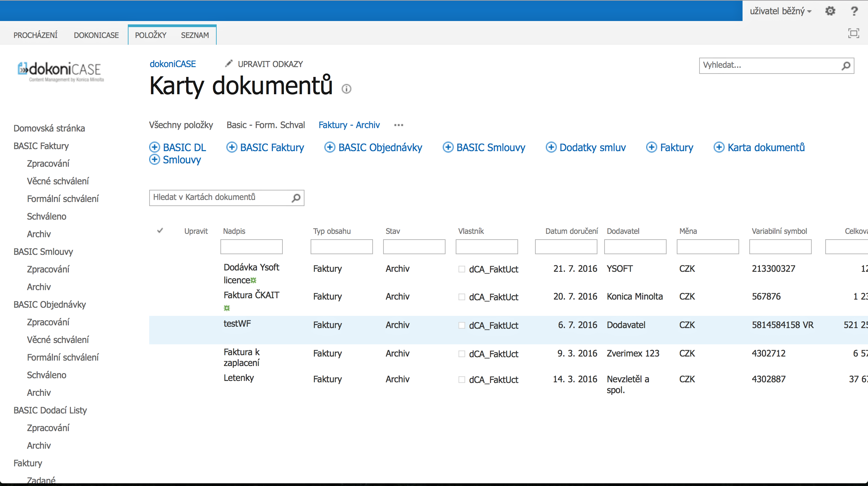Check the checkbox in testWF row
Image resolution: width=868 pixels, height=486 pixels.
coord(461,325)
